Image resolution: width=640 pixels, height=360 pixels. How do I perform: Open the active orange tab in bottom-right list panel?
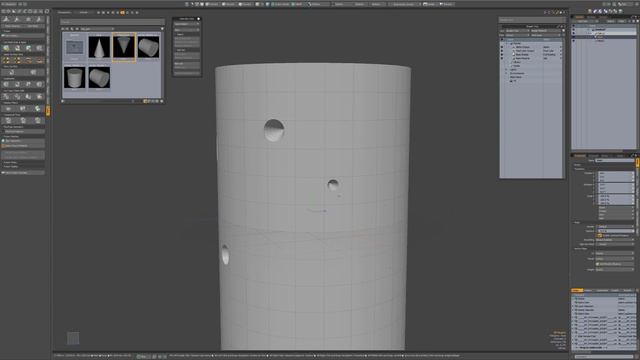577,290
